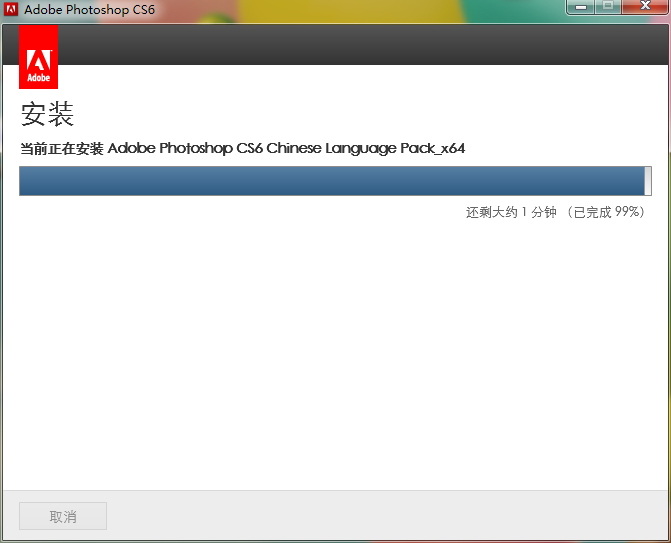
Task: Click the 安装 heading text
Action: pyautogui.click(x=48, y=114)
